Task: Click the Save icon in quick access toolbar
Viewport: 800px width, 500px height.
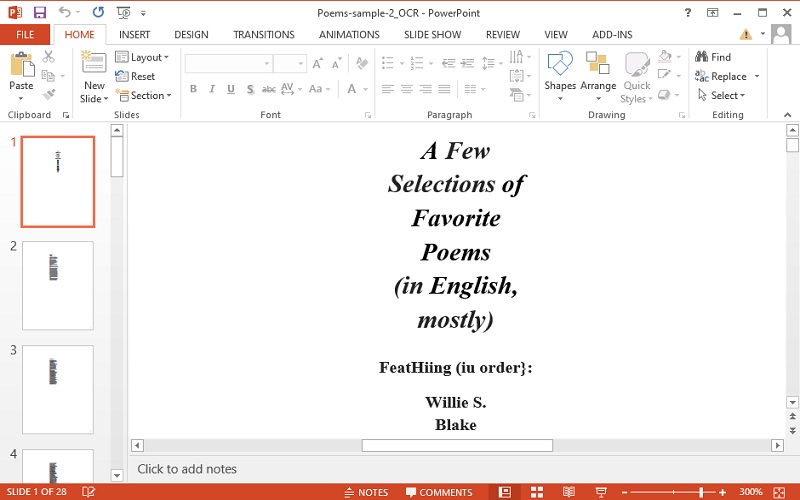Action: [x=39, y=12]
